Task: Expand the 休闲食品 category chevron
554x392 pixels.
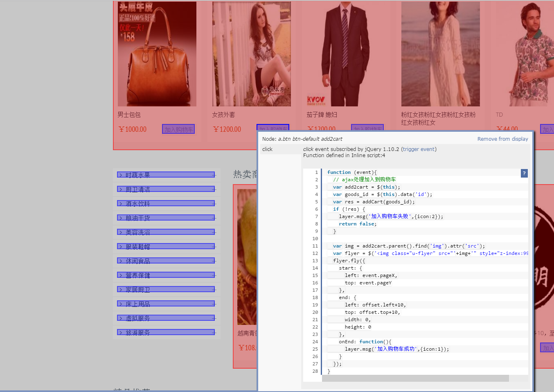Action: [120, 261]
